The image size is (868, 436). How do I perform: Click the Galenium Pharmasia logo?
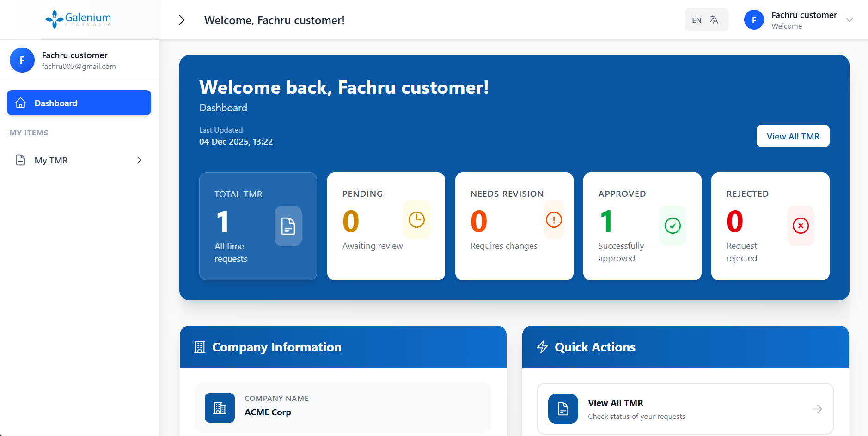point(77,19)
